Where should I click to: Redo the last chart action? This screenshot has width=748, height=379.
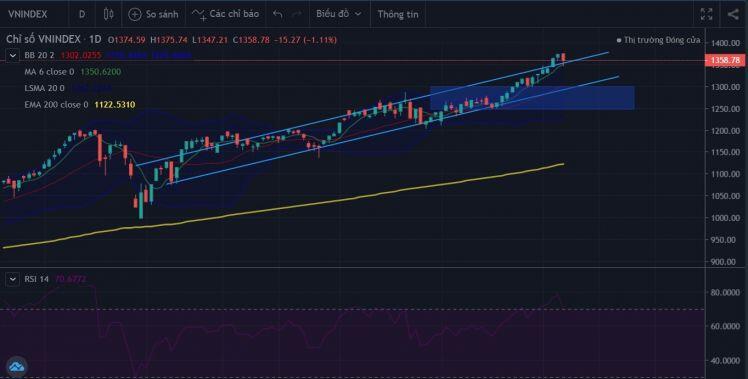tap(297, 14)
